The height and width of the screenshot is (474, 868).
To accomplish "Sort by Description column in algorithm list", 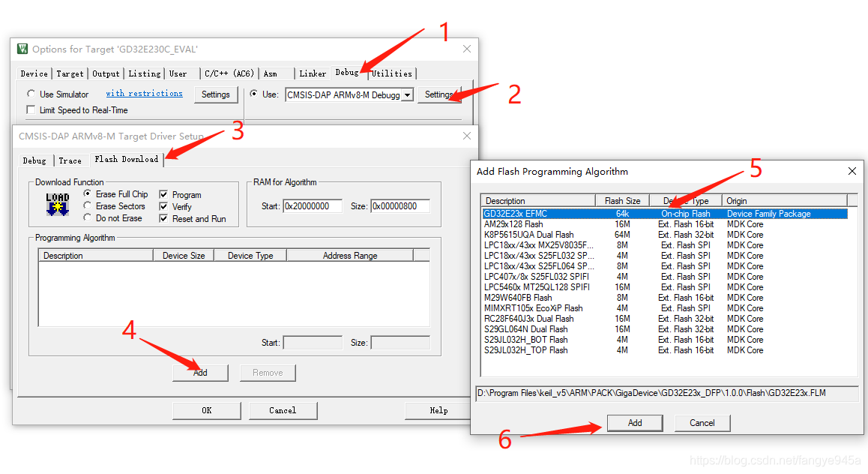I will 538,200.
